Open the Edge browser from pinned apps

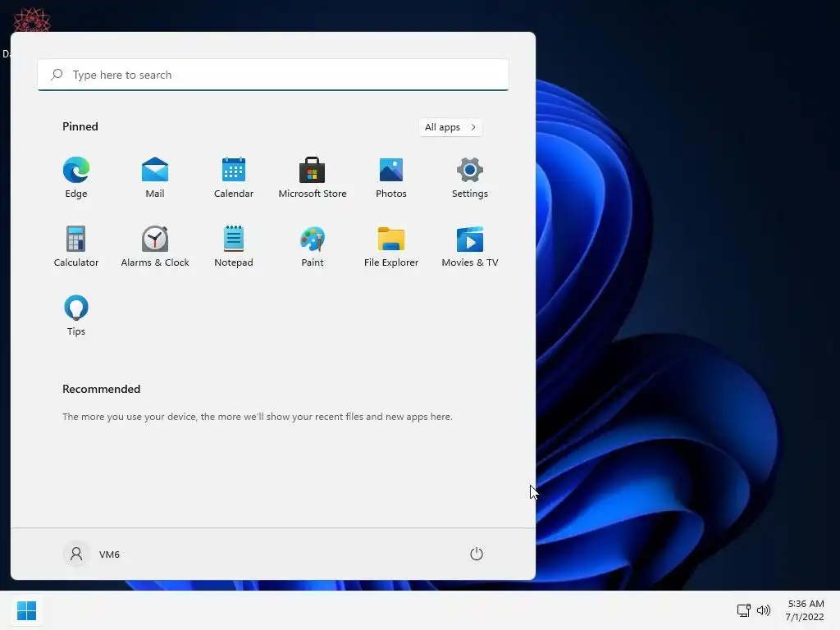(76, 178)
